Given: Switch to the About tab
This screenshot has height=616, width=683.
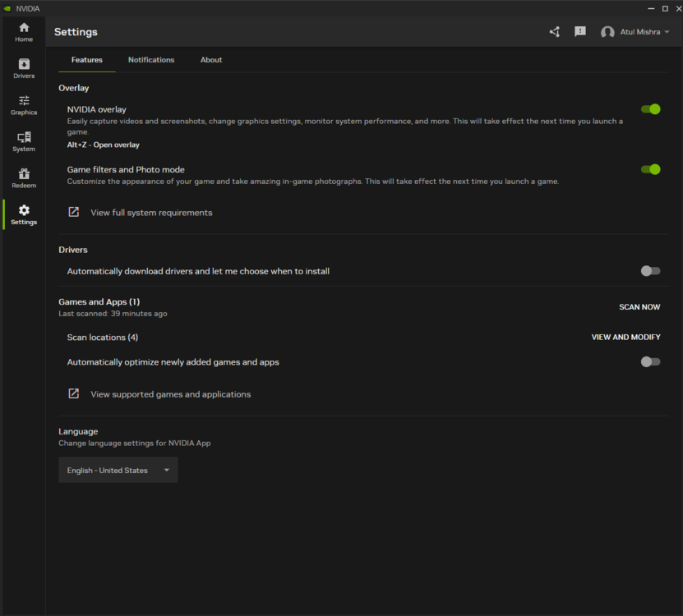Looking at the screenshot, I should [x=211, y=60].
